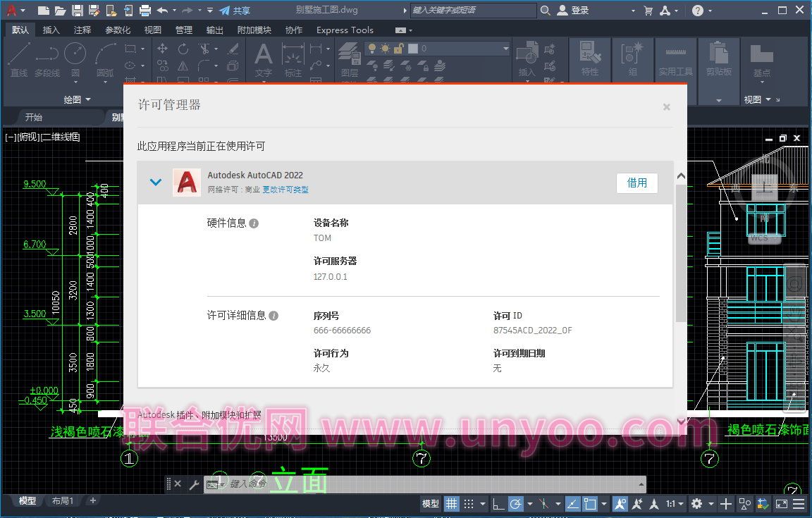Open the Help question mark icon

(x=698, y=11)
